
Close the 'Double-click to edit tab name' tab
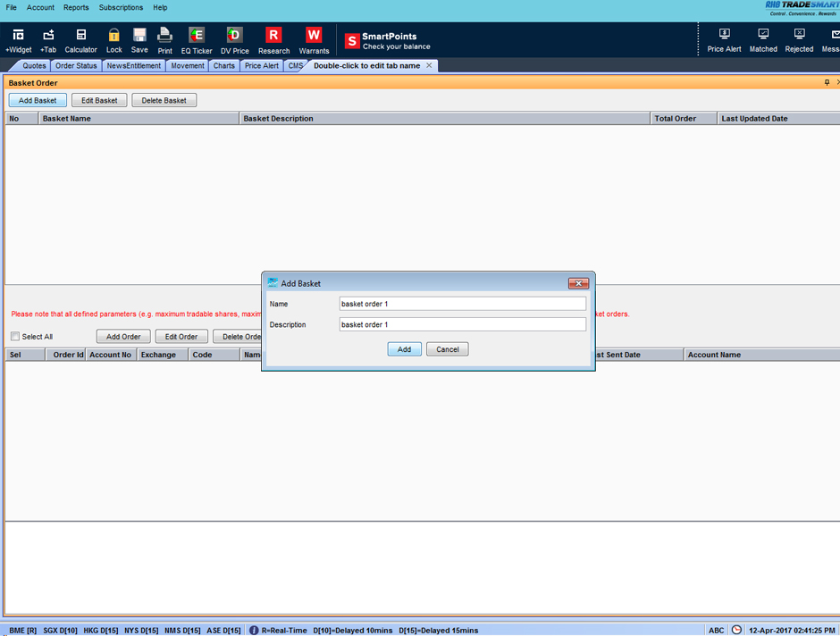pyautogui.click(x=429, y=65)
